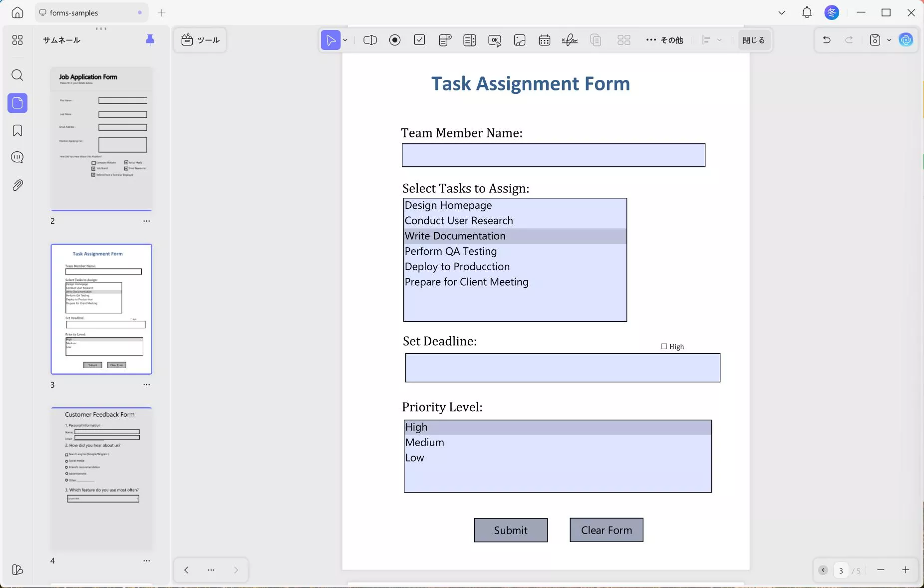Viewport: 924px width, 588px height.
Task: Open page 2 thumbnail options menu
Action: [x=146, y=221]
